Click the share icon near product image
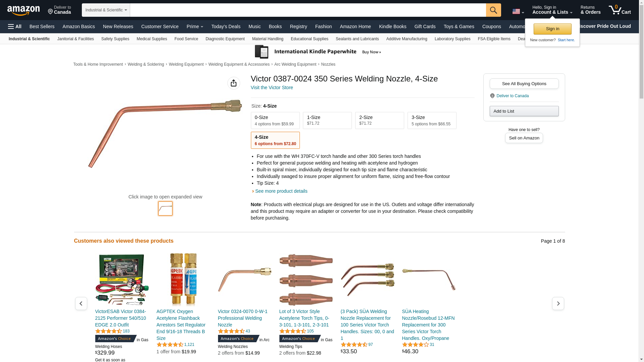 point(233,83)
